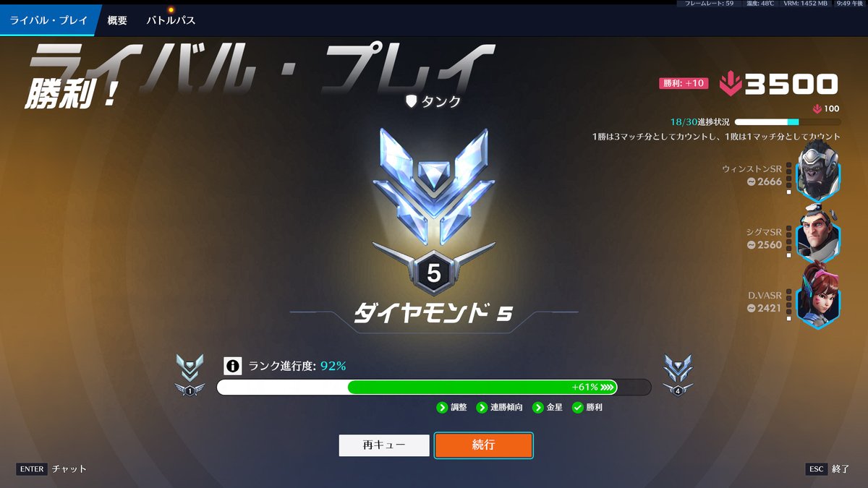Click the ダイヤモンド 5 rank title
868x488 pixels.
433,313
